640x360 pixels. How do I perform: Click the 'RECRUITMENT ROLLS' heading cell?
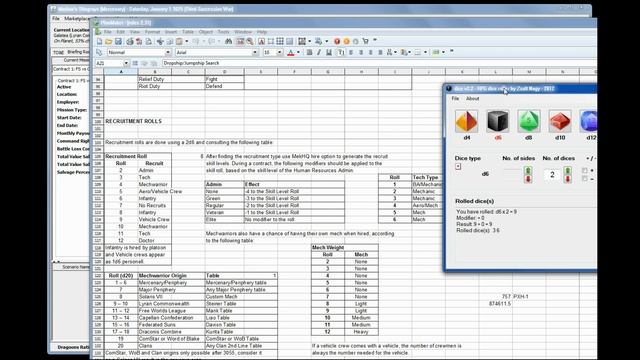click(x=133, y=121)
